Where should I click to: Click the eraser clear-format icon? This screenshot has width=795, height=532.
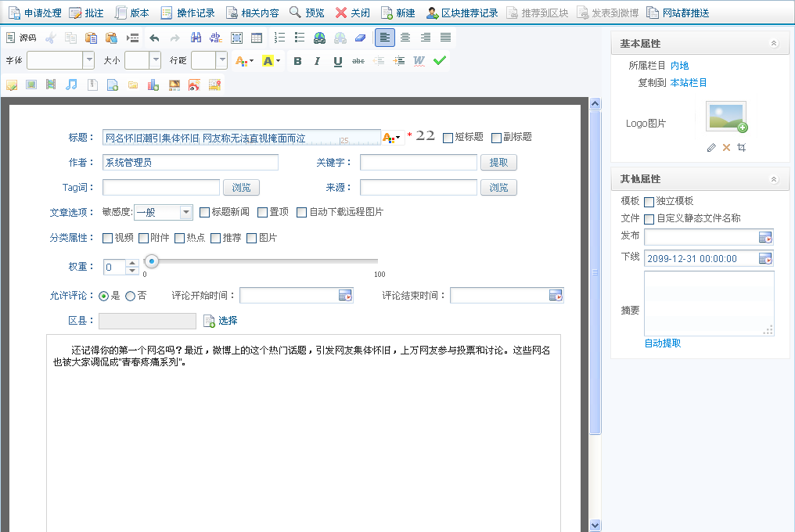[x=359, y=38]
